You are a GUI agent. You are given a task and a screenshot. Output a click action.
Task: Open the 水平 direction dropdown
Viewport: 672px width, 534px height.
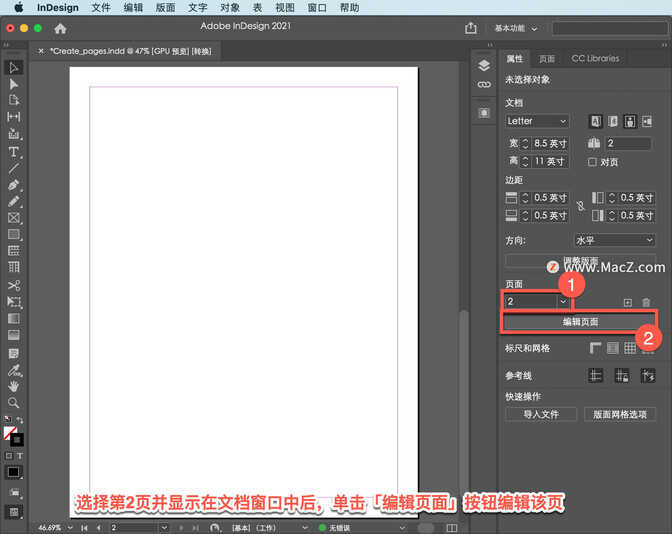[x=614, y=240]
